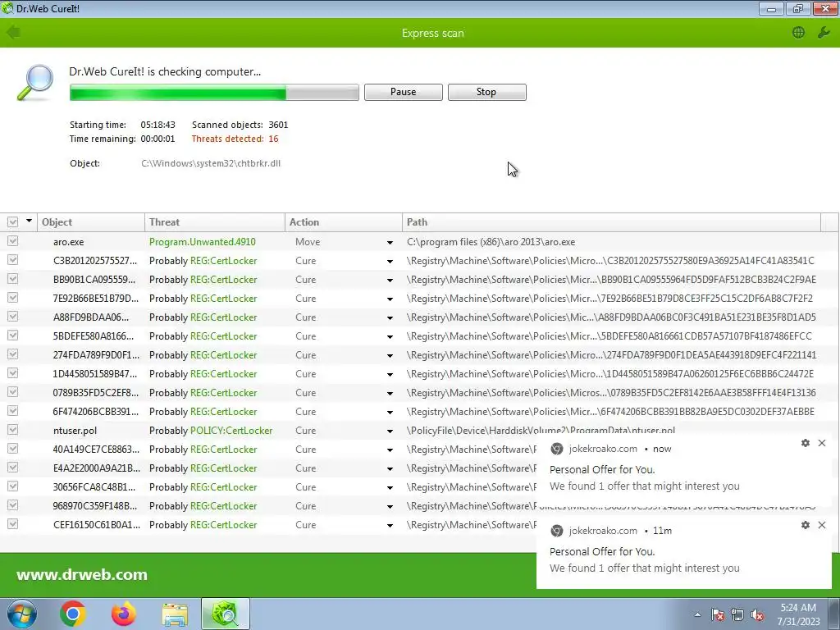Click Chrome icon in the 11m notification
This screenshot has height=630, width=840.
pos(557,531)
